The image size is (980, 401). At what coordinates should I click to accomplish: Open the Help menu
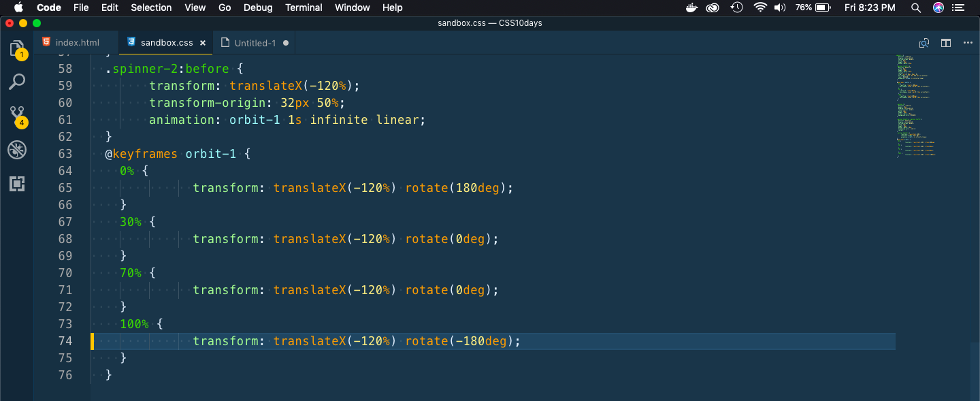click(x=393, y=7)
